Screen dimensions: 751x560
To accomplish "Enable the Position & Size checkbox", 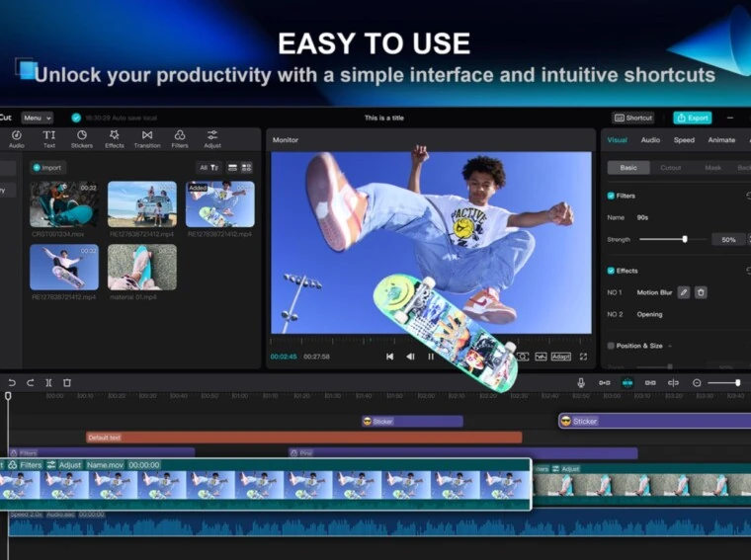I will click(611, 346).
